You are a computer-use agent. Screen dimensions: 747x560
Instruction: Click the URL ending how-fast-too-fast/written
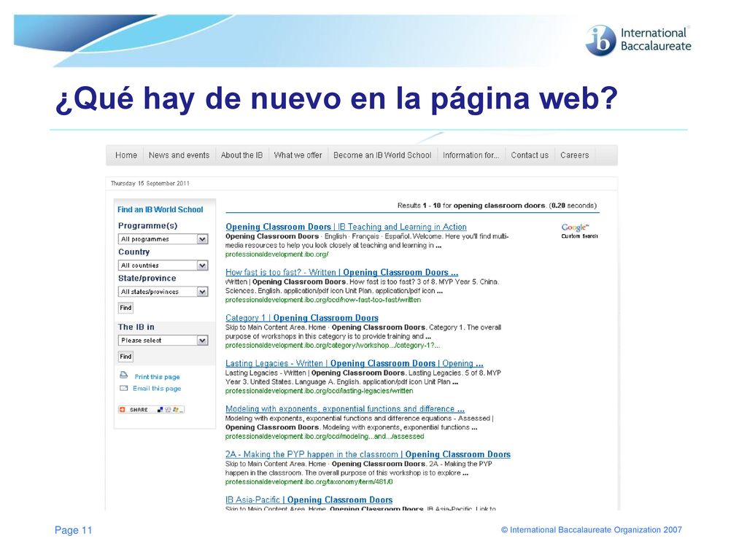[323, 300]
